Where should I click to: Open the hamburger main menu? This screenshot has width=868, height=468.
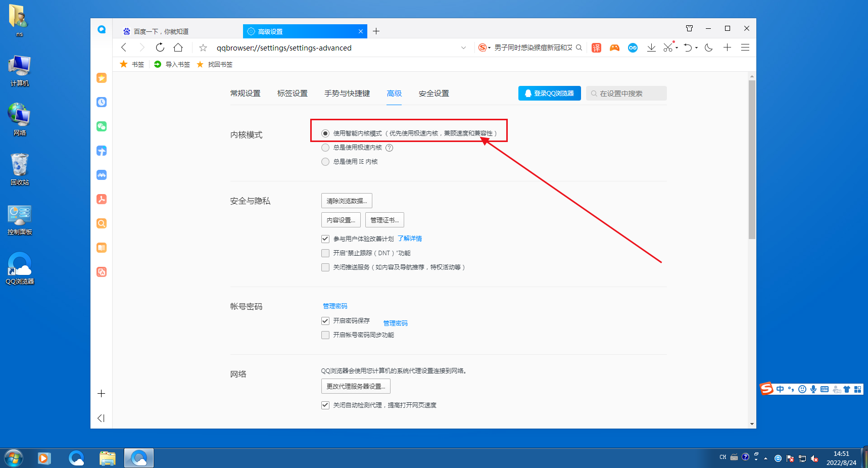(x=745, y=48)
